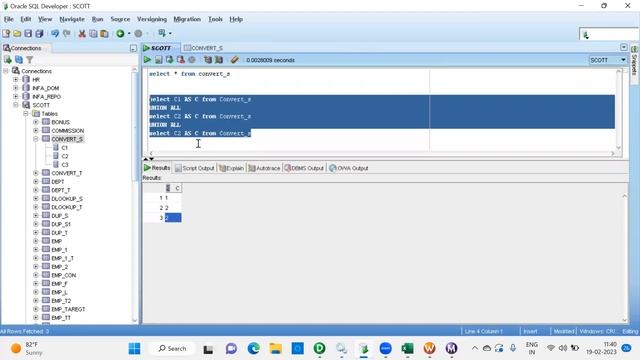This screenshot has width=640, height=360.
Task: Click the Commit icon in worksheet toolbar
Action: coord(169,60)
